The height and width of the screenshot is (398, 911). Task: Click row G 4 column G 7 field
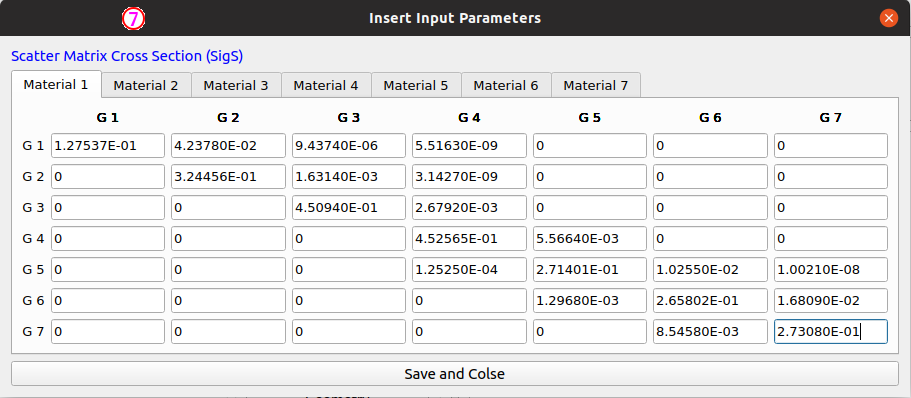(x=831, y=238)
